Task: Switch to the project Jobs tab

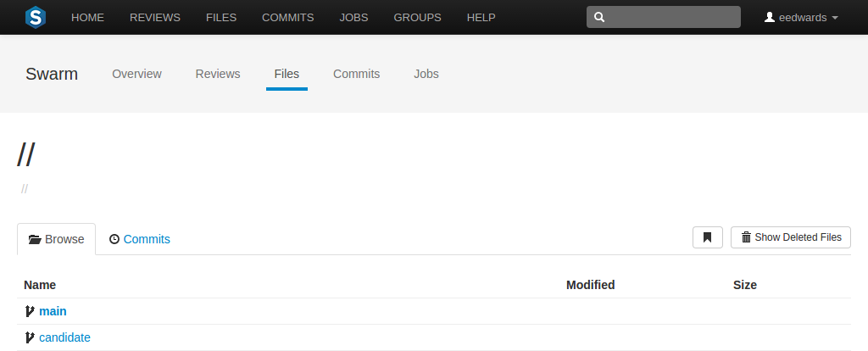Action: coord(426,75)
